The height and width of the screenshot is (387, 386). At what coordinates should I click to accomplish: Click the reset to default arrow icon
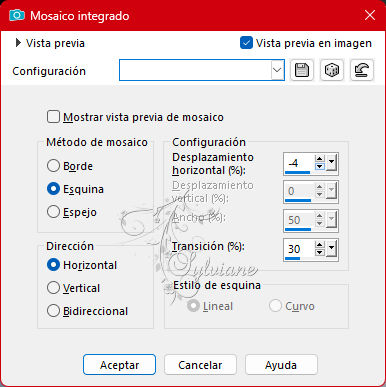point(362,70)
